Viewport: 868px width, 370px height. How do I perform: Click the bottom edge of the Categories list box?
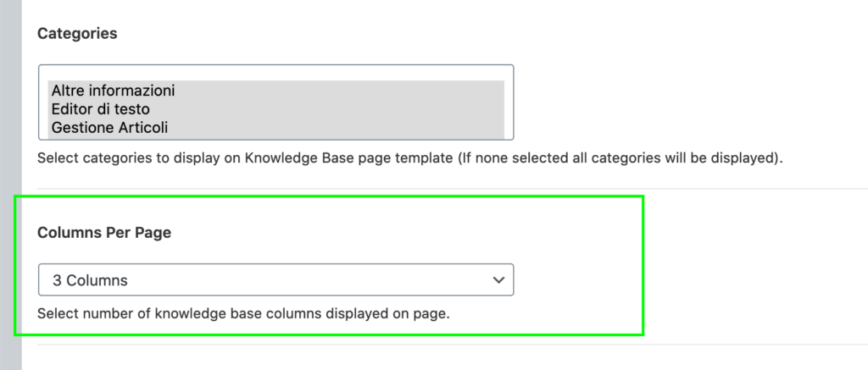(x=275, y=139)
